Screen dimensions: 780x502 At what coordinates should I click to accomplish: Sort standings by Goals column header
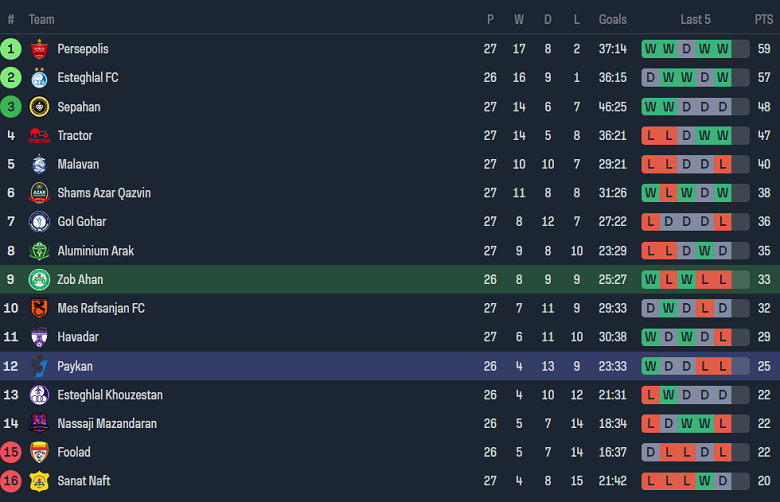pyautogui.click(x=613, y=19)
